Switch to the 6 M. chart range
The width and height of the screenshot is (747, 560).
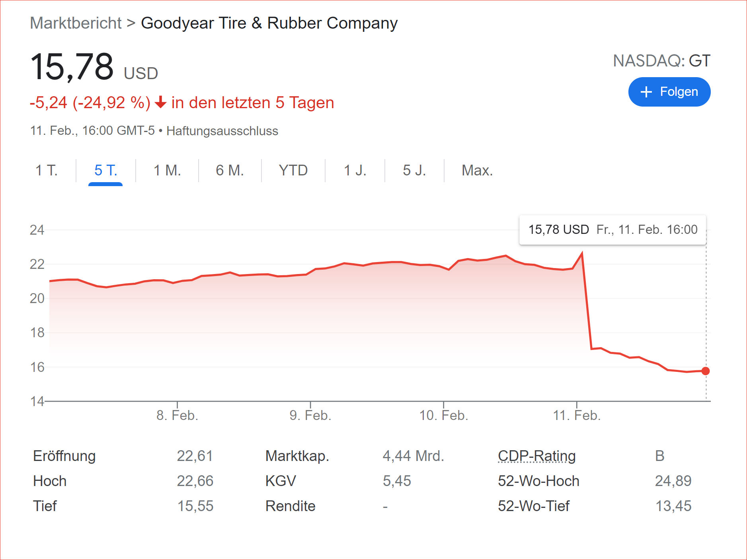click(230, 170)
